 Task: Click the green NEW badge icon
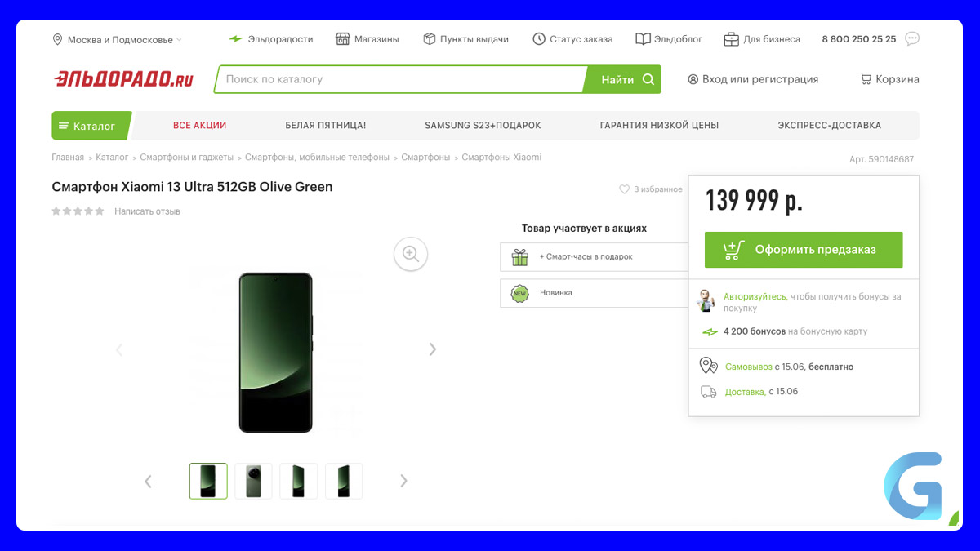(519, 293)
